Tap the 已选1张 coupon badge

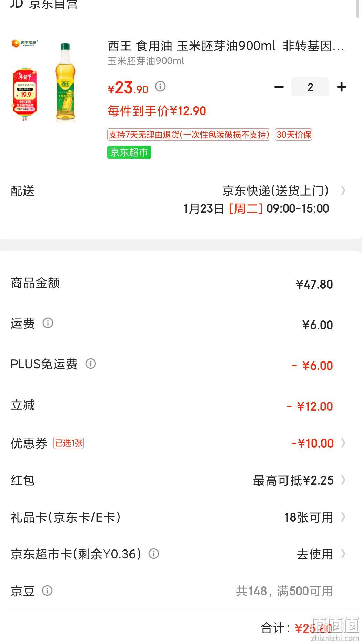tap(69, 443)
